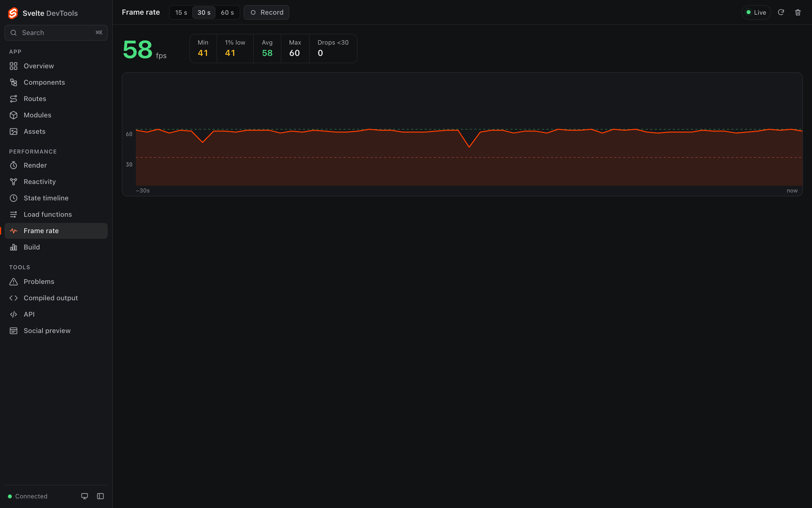The image size is (812, 508).
Task: Open Overview grid icon in sidebar
Action: tap(14, 66)
